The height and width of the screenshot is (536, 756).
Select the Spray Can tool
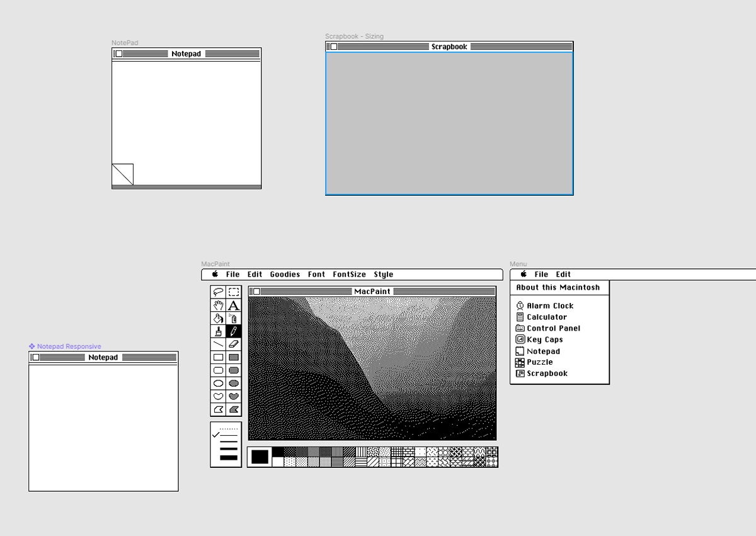[234, 318]
